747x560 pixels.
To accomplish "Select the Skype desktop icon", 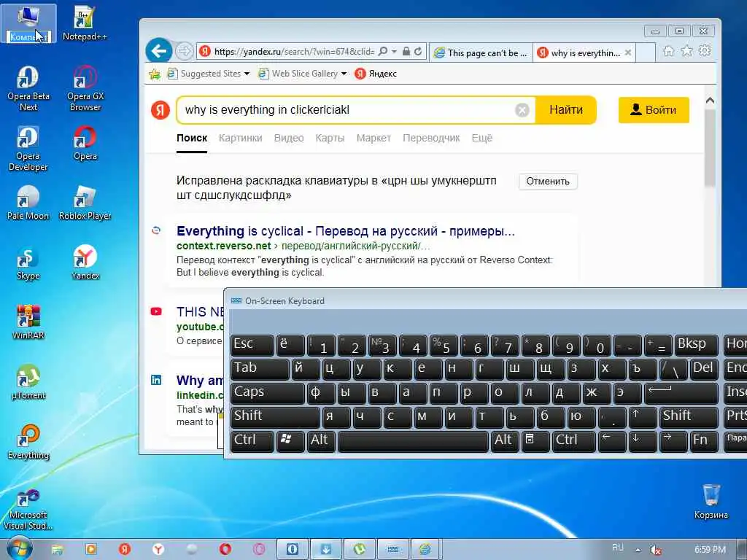I will click(28, 262).
